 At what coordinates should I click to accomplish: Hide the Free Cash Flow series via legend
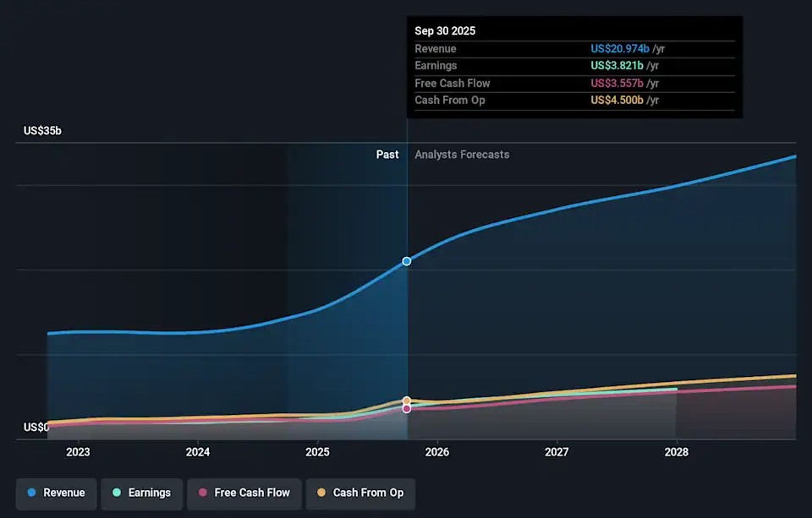[244, 493]
